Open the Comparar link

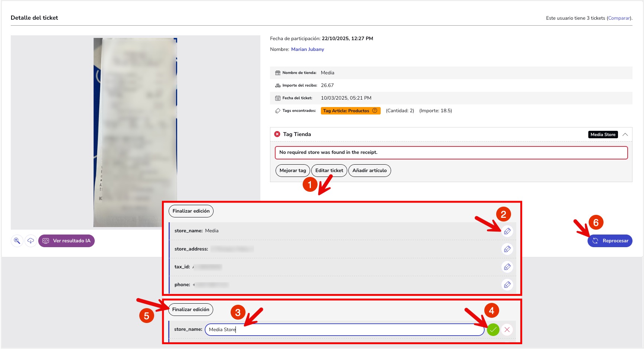[619, 18]
